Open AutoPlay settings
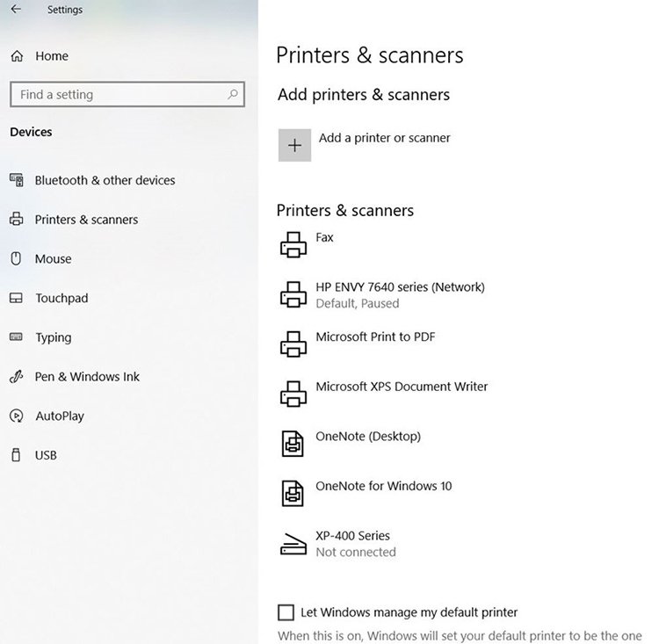 tap(60, 416)
